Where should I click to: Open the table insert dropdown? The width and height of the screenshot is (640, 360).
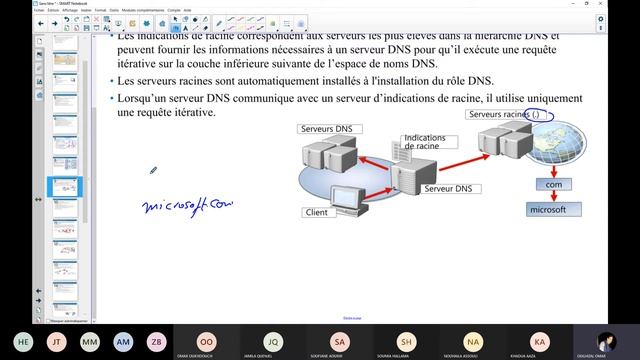107,19
